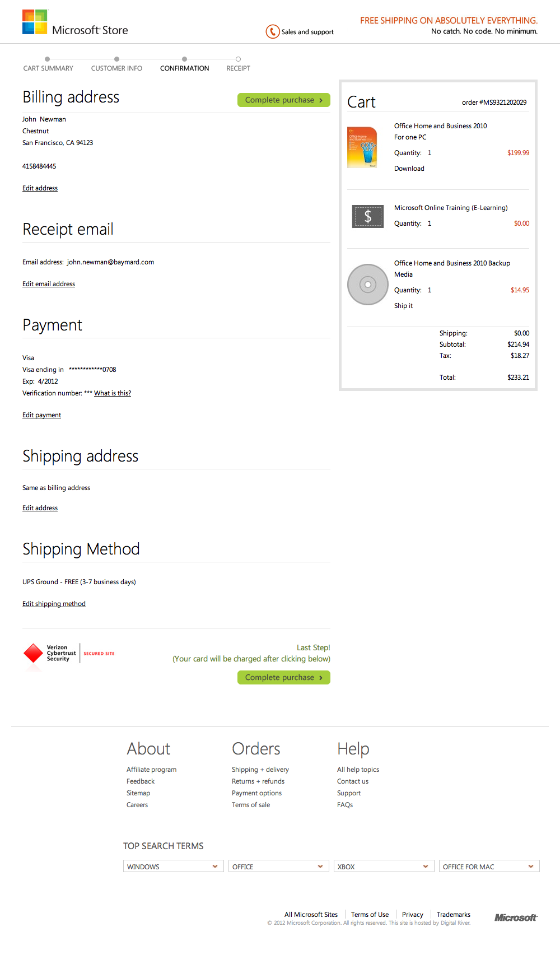The height and width of the screenshot is (955, 560).
Task: Click the Edit payment link
Action: point(41,414)
